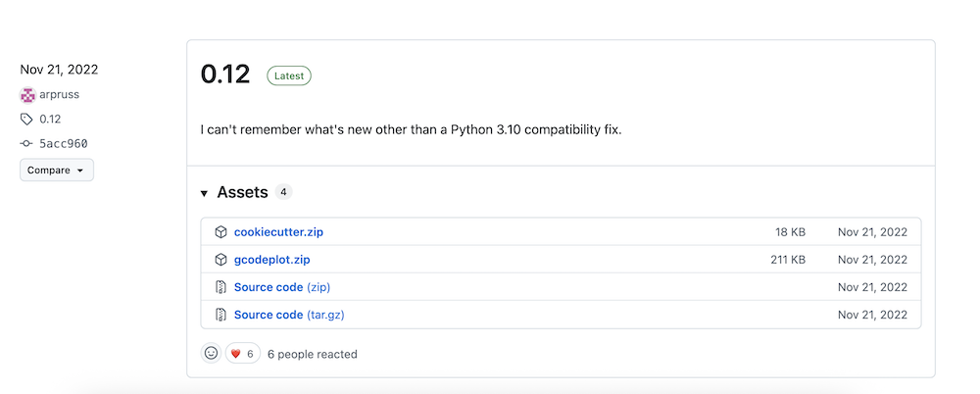
Task: Click the tag icon beside 0.12
Action: pos(26,120)
